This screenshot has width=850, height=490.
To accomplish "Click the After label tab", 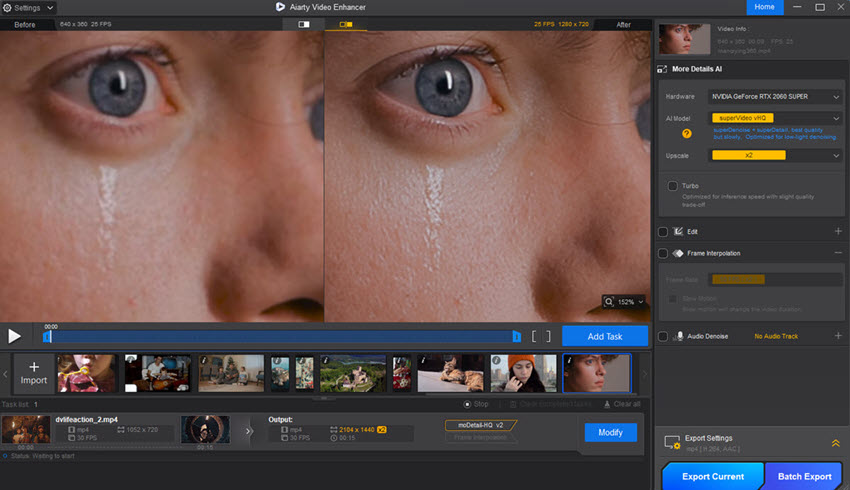I will [x=623, y=24].
